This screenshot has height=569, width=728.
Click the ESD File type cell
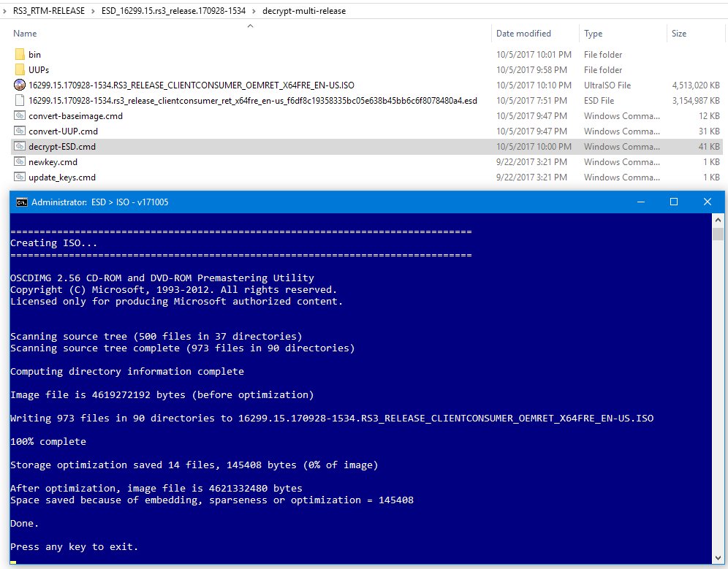pos(599,100)
